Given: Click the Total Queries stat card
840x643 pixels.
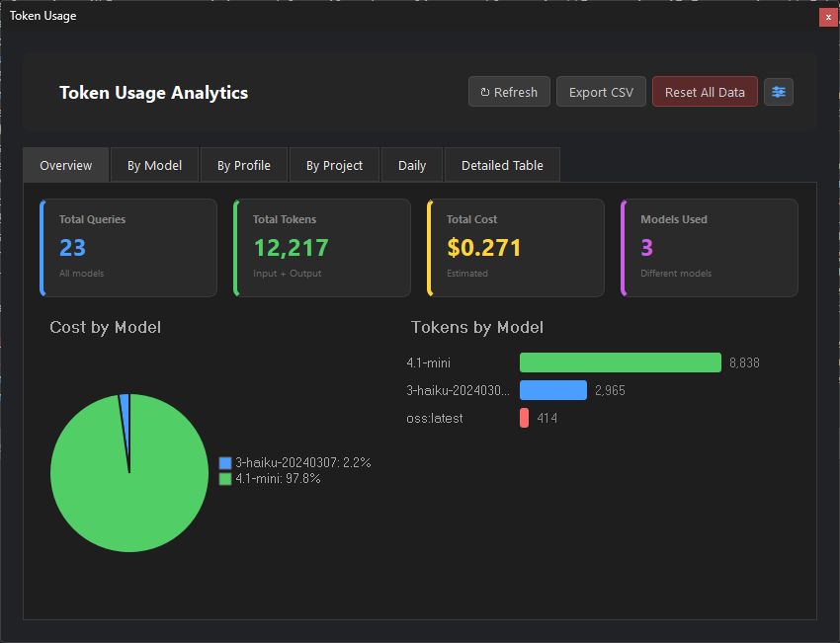Looking at the screenshot, I should [127, 247].
